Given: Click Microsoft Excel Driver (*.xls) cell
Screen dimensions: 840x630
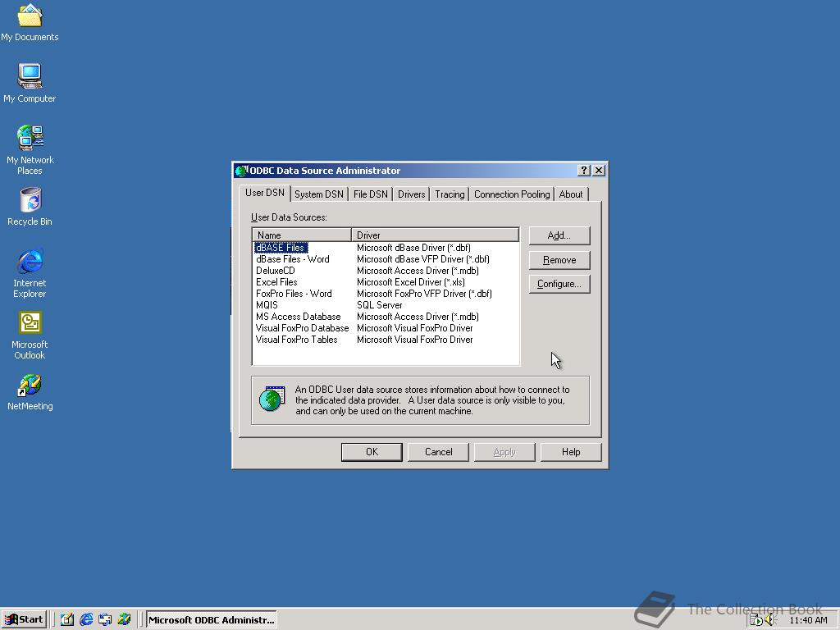Looking at the screenshot, I should tap(411, 282).
